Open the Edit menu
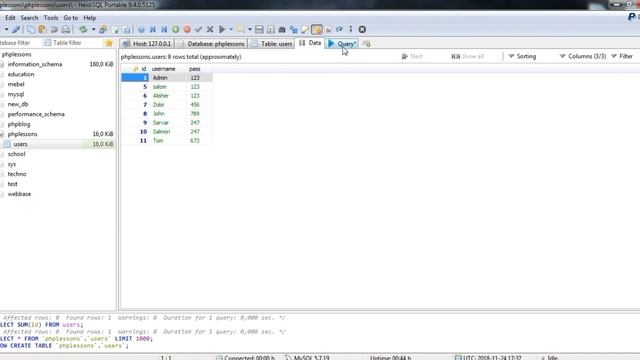Viewport: 640px width, 360px height. point(10,18)
